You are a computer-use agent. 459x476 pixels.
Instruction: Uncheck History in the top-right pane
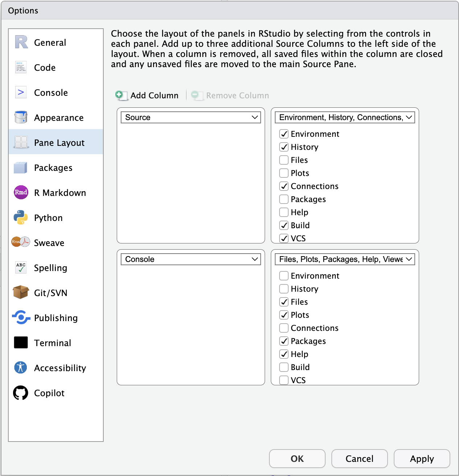[284, 147]
